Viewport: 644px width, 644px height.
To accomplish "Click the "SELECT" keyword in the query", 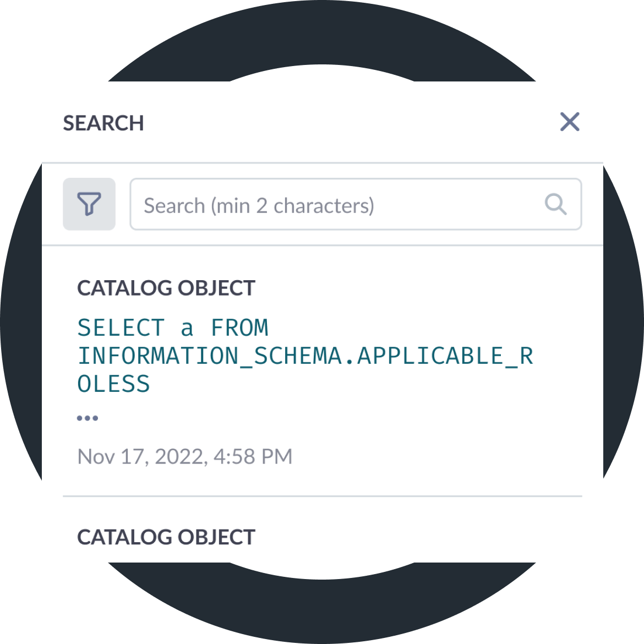I will click(121, 328).
